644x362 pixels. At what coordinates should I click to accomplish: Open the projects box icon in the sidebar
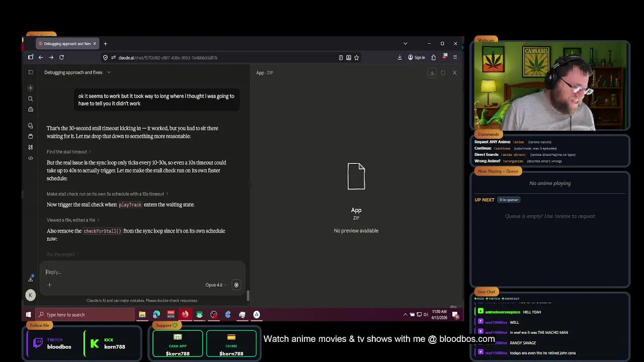(31, 136)
